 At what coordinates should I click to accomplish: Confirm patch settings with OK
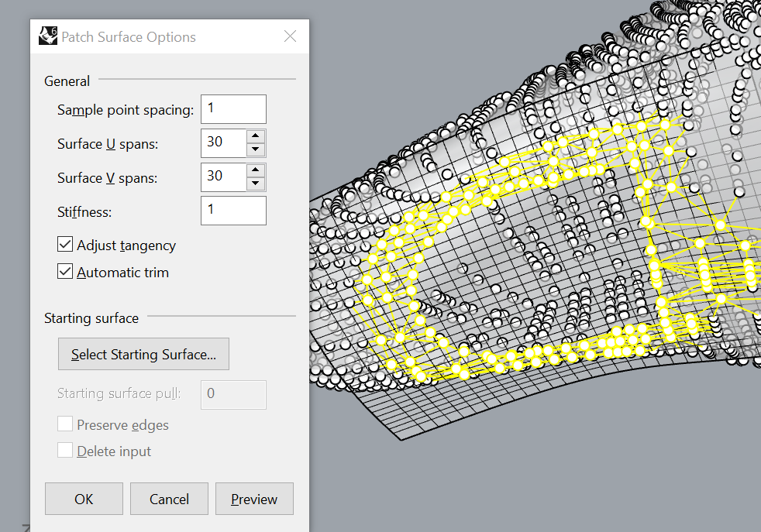pos(84,499)
